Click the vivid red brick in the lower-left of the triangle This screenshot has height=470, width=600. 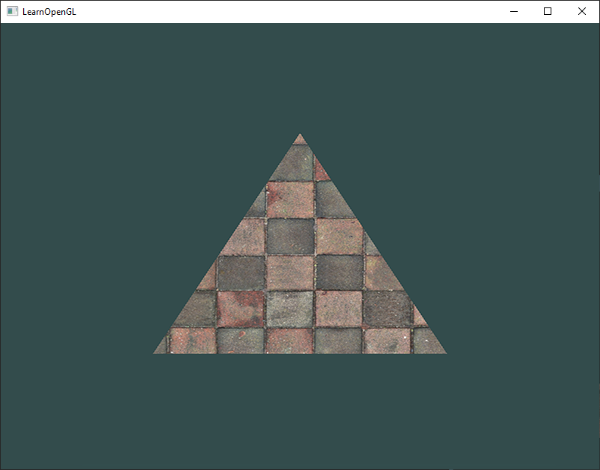click(240, 309)
